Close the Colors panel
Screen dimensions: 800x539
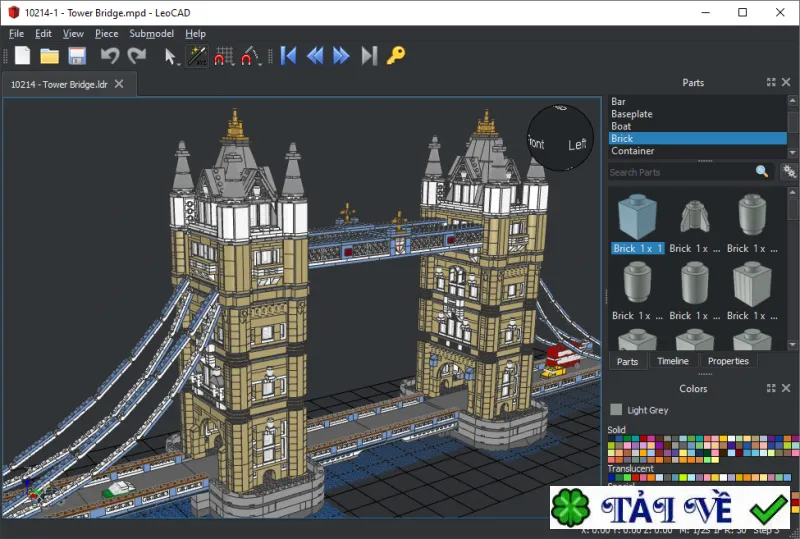point(786,388)
